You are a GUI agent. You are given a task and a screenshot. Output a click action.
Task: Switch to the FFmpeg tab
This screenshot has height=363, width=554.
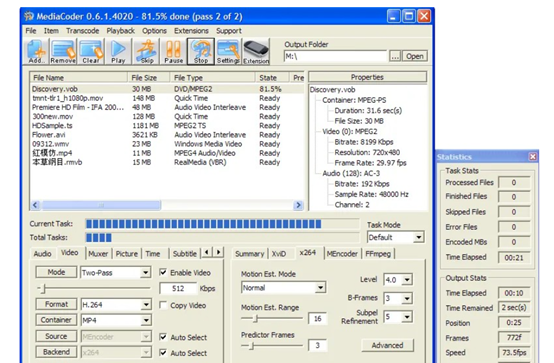pos(378,254)
